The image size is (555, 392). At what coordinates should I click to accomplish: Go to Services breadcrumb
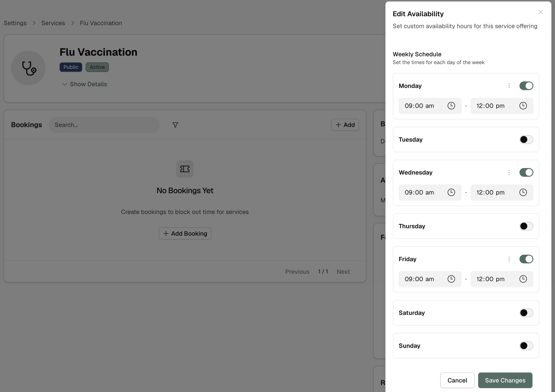[x=53, y=23]
